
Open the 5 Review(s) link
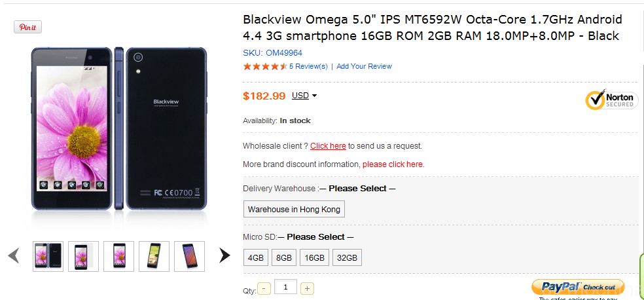coord(308,66)
